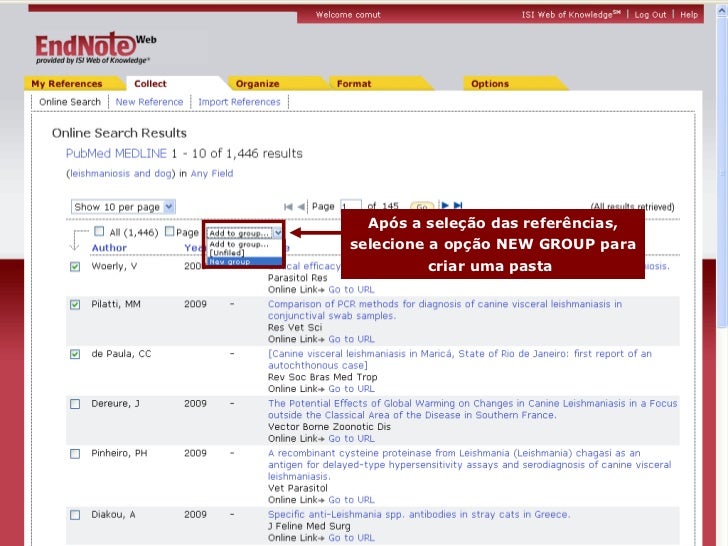Check the Page checkbox
This screenshot has height=546, width=728.
[x=169, y=231]
